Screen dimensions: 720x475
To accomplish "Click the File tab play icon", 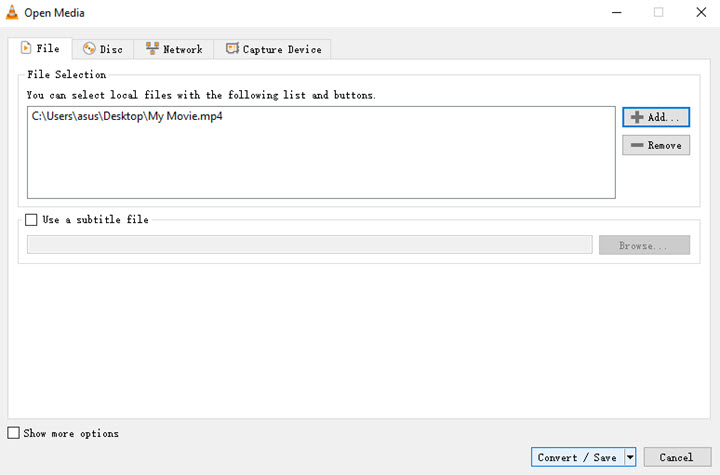I will 26,48.
